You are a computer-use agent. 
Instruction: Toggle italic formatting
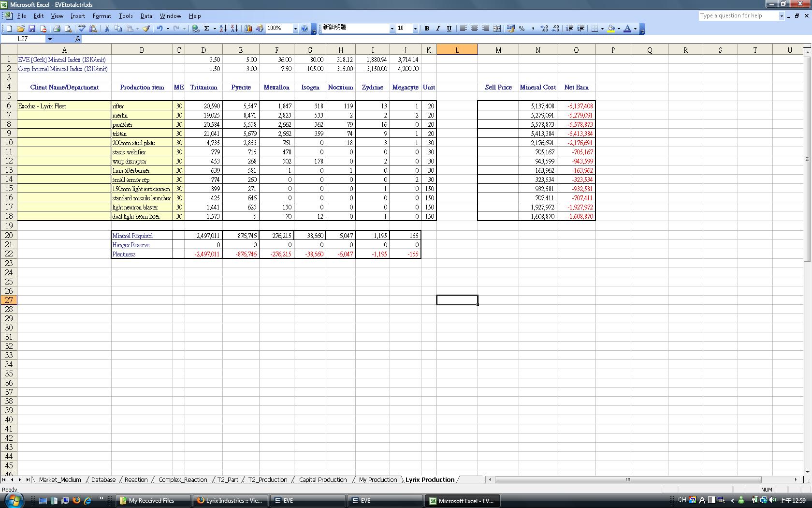(x=438, y=29)
